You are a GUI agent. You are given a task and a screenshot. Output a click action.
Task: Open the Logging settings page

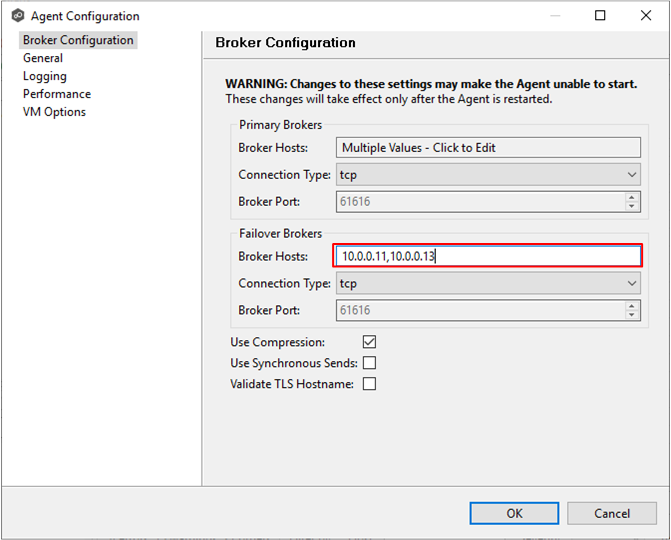point(45,76)
